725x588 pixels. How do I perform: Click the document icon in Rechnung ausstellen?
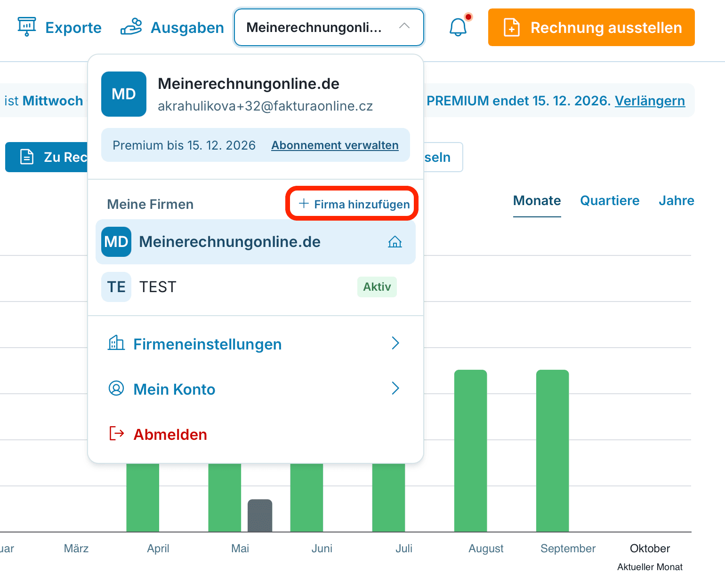tap(512, 27)
